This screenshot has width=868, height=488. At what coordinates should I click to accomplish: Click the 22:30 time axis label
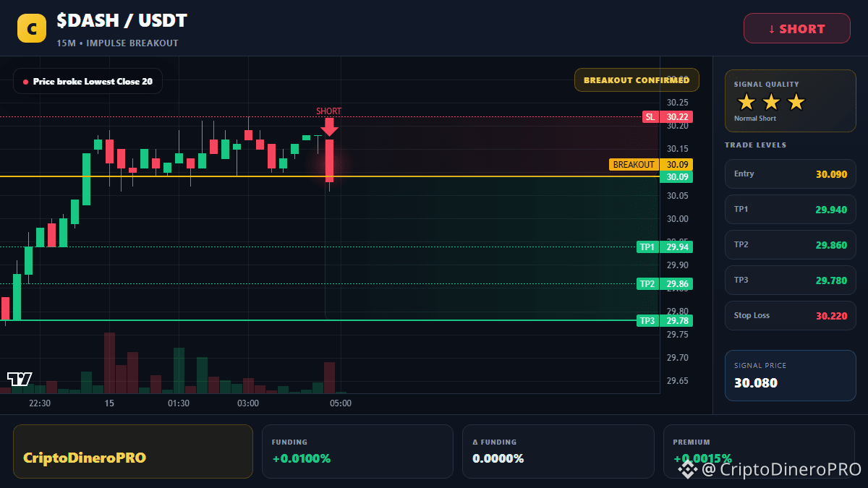pos(40,403)
